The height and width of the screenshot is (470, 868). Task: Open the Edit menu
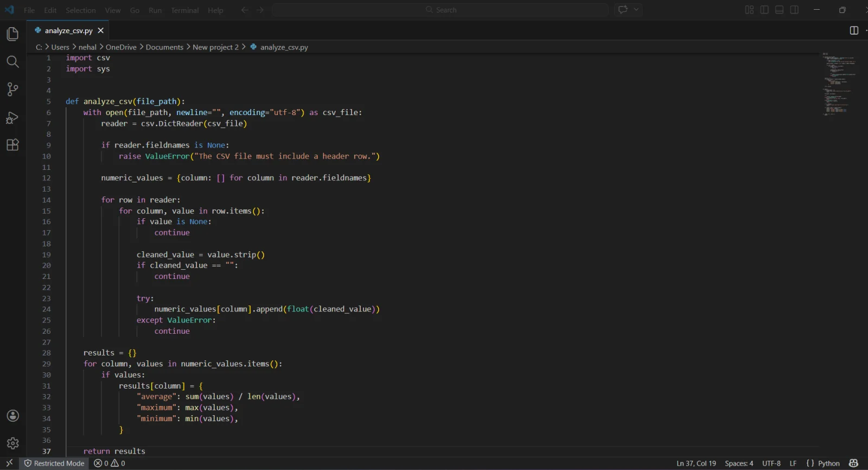[x=50, y=10]
